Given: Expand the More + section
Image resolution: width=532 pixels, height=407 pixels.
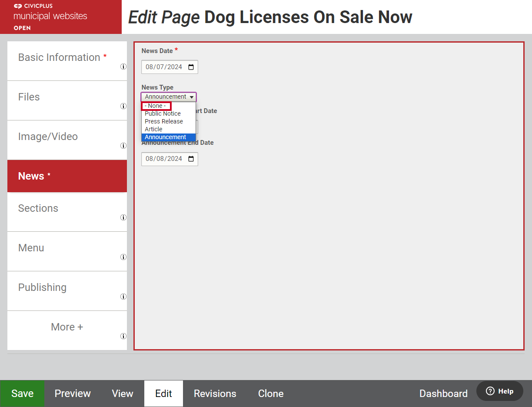Looking at the screenshot, I should point(67,330).
